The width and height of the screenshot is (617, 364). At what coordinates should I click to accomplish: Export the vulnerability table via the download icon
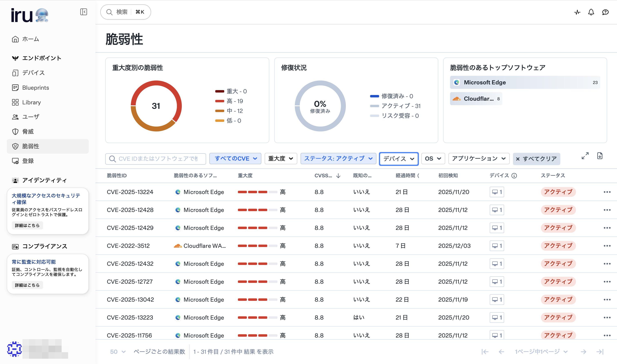[x=600, y=156]
